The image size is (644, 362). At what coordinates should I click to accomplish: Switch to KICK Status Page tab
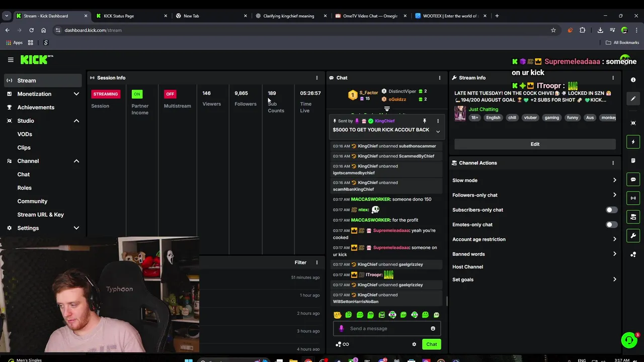click(131, 16)
